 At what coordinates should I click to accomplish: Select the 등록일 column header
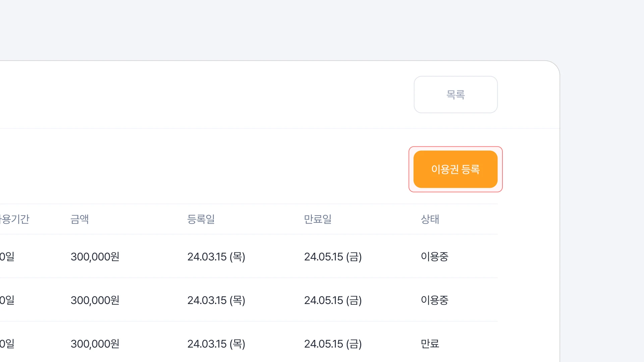point(201,219)
